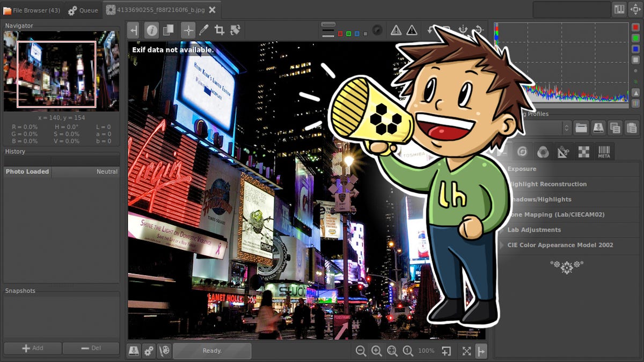This screenshot has height=362, width=644.
Task: Zoom out with the minus magnifier
Action: point(361,351)
